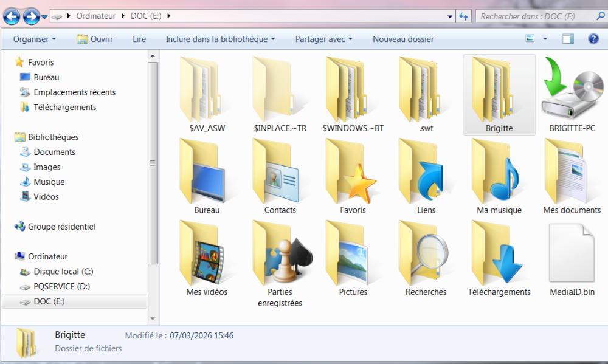The image size is (608, 364).
Task: Open Téléchargements in the sidebar favorites
Action: coord(65,107)
